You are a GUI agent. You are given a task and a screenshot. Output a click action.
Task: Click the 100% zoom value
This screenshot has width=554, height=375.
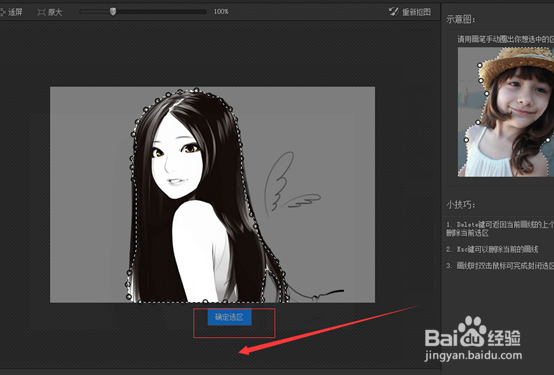(221, 12)
